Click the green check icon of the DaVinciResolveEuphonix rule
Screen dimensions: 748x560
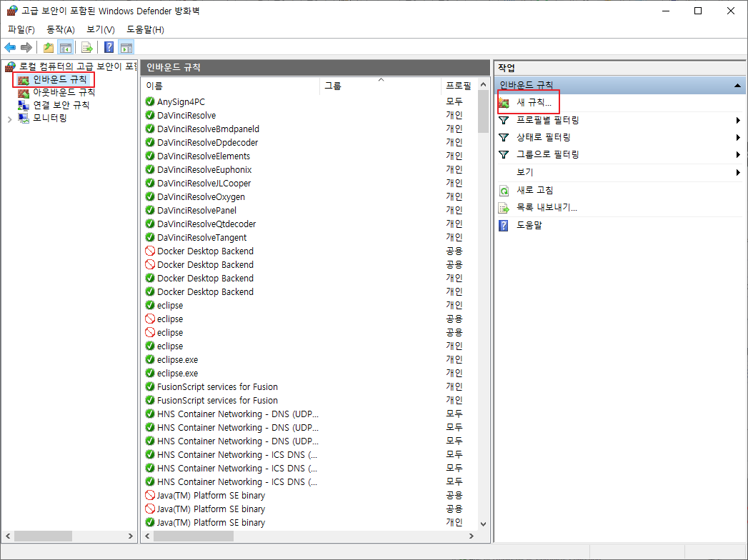tap(150, 169)
